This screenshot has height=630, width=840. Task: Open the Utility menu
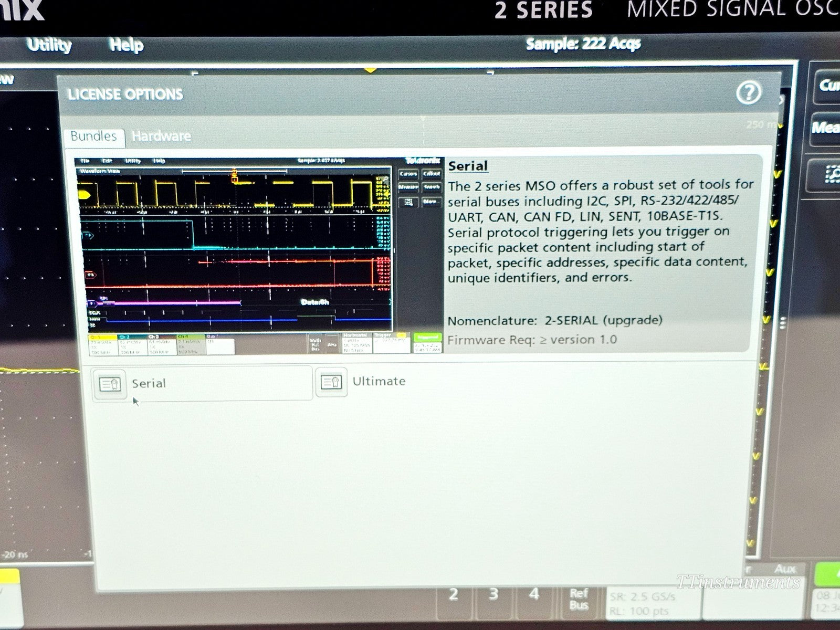[x=49, y=45]
